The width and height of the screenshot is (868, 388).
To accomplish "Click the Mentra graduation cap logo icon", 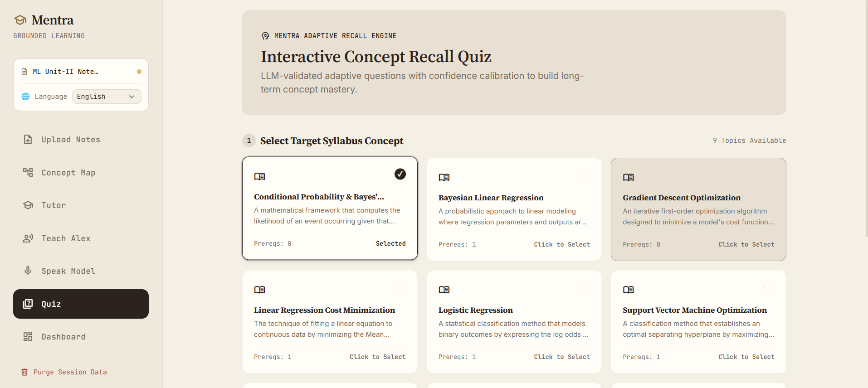I will click(20, 20).
